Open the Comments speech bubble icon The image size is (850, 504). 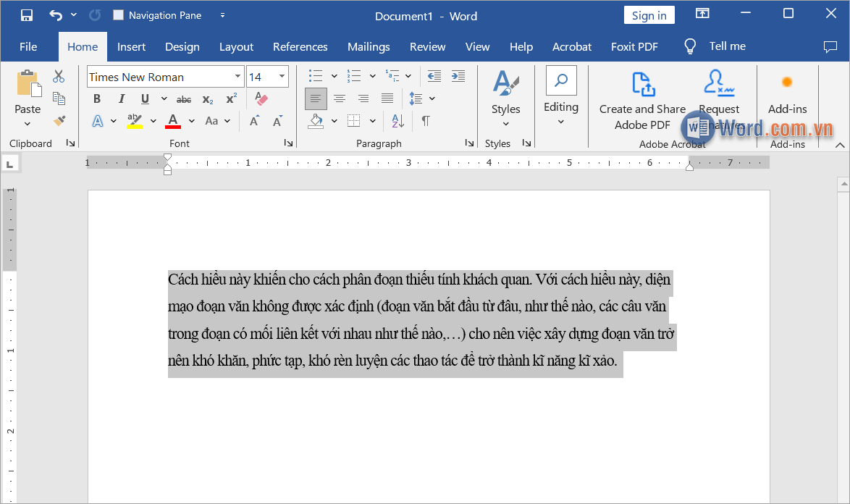830,46
